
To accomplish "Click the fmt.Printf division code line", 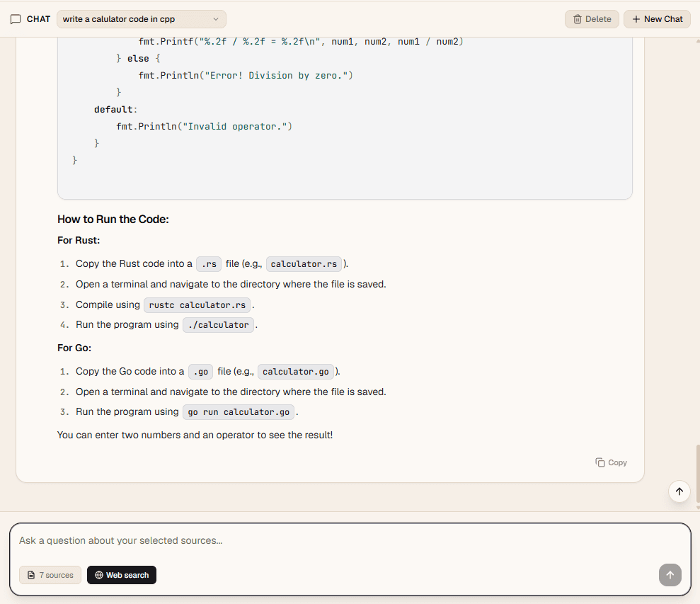I will [x=301, y=42].
